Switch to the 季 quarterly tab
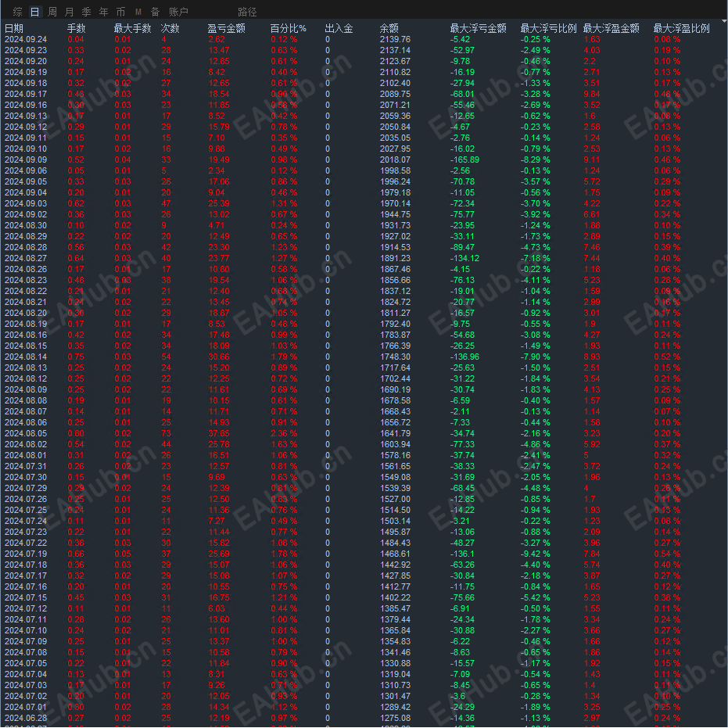The image size is (728, 728). tap(86, 12)
